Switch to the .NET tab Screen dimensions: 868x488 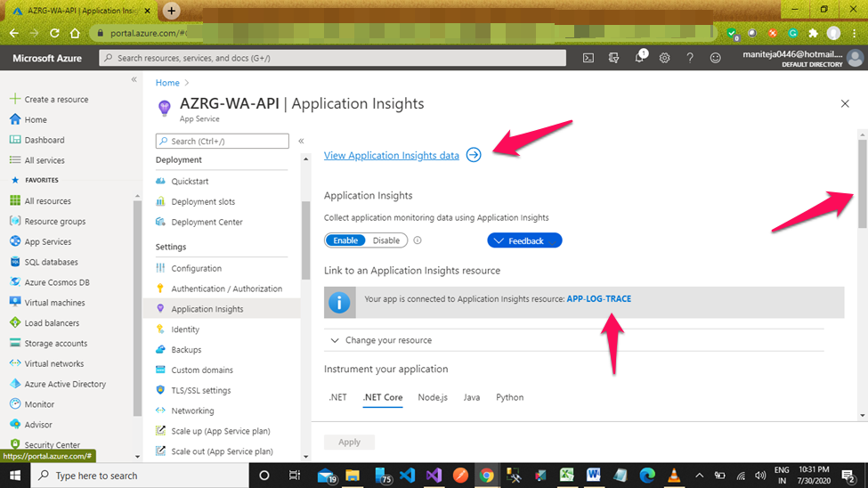click(338, 398)
